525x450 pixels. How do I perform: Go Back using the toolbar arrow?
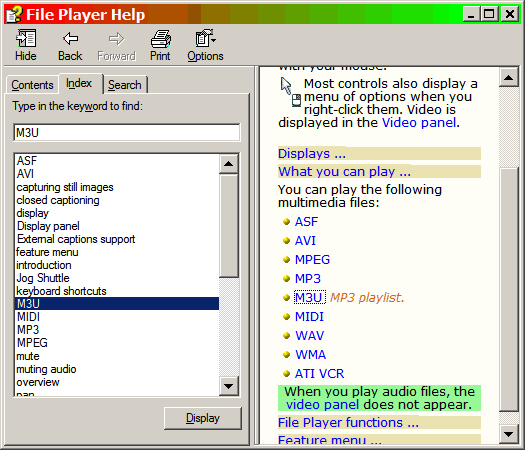tap(70, 39)
